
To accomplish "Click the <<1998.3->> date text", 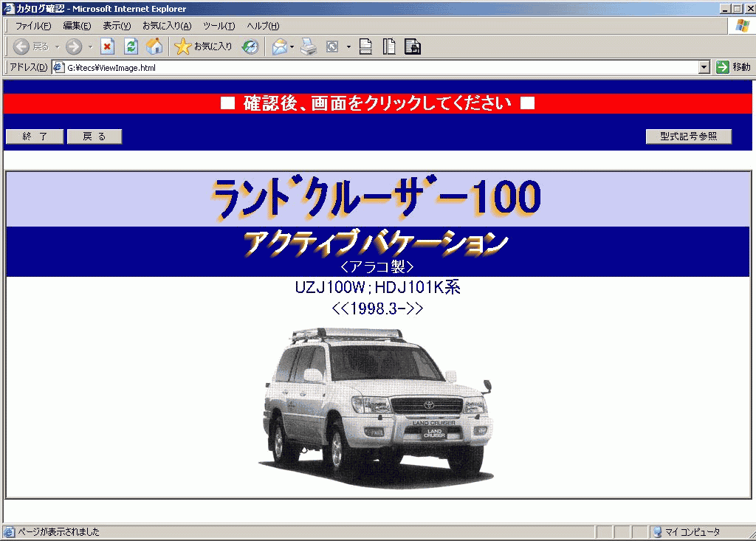I will click(377, 309).
